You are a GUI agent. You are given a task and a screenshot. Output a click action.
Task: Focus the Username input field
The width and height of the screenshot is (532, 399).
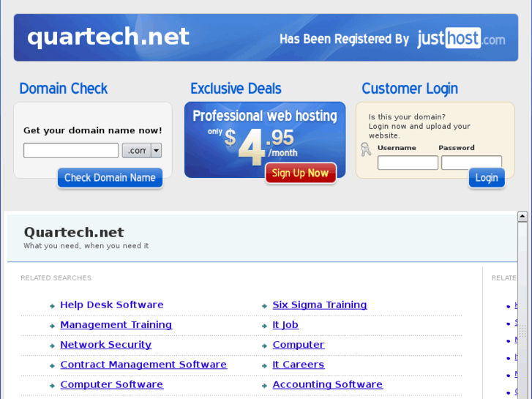coord(408,163)
